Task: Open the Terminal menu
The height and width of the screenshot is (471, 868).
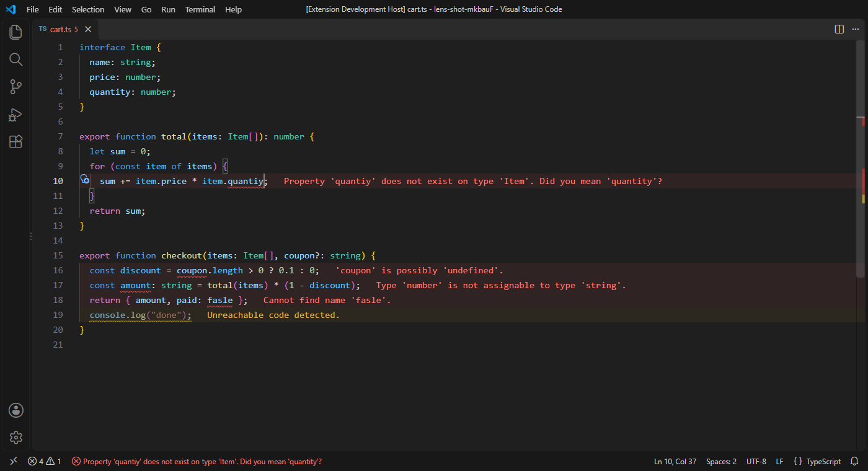Action: click(x=200, y=9)
